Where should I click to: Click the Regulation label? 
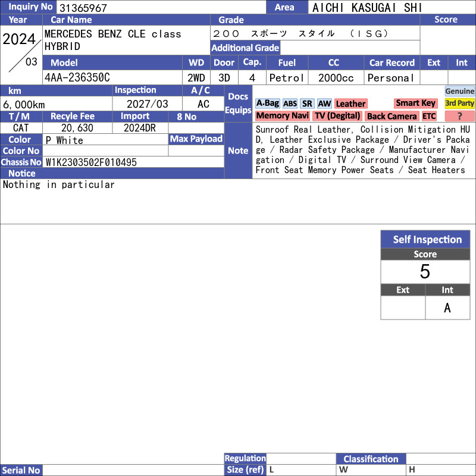(245, 458)
